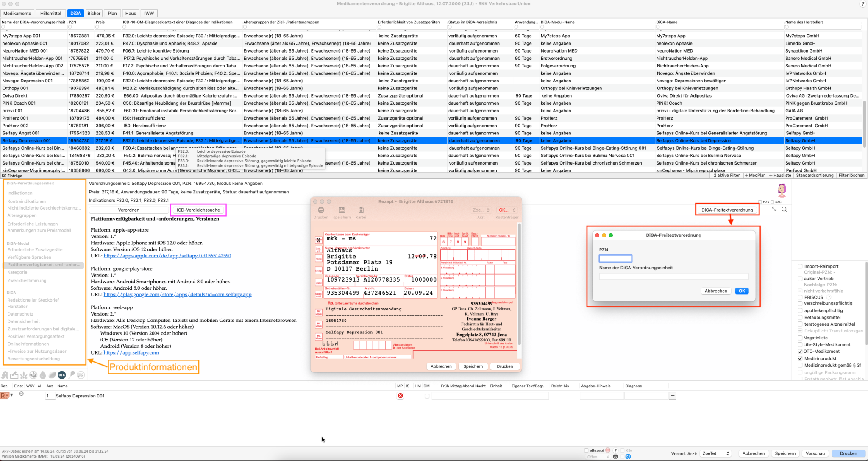Image resolution: width=868 pixels, height=461 pixels.
Task: Click the droplet filter icon
Action: (x=43, y=375)
